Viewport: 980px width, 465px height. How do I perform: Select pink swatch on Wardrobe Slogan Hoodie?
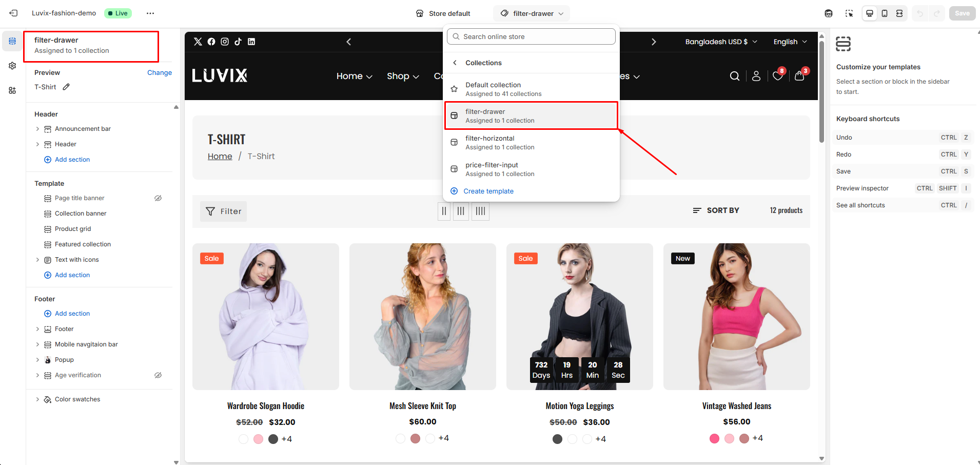coord(258,439)
